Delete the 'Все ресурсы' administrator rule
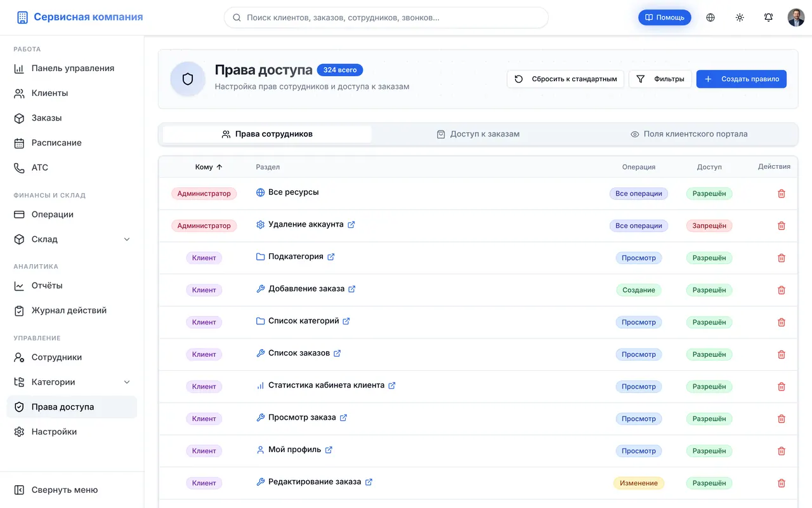The image size is (812, 508). tap(782, 194)
